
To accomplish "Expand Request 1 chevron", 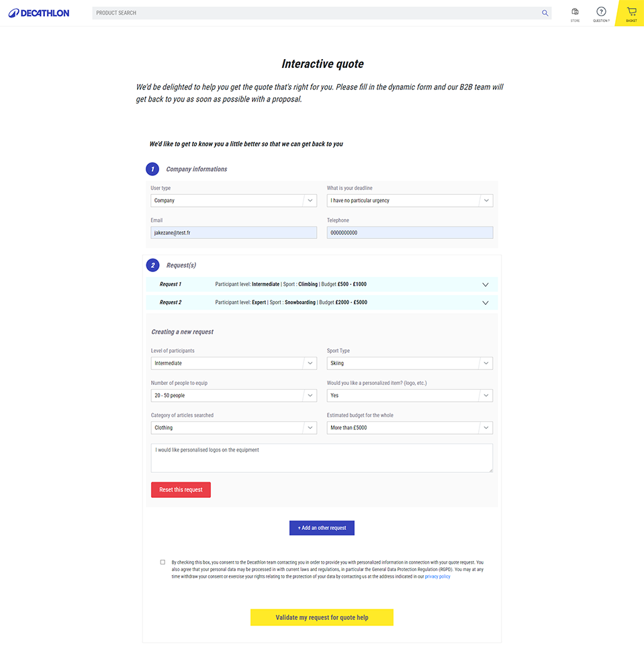I will (x=486, y=284).
